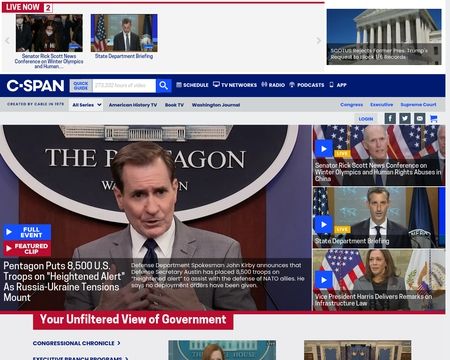Open Senator Rick Scott Live Now thumbnail
Viewport: 450px width, 360px height.
click(x=49, y=33)
